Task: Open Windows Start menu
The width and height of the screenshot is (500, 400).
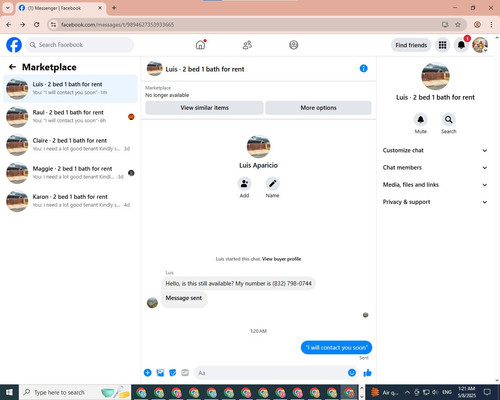Action: pyautogui.click(x=9, y=392)
